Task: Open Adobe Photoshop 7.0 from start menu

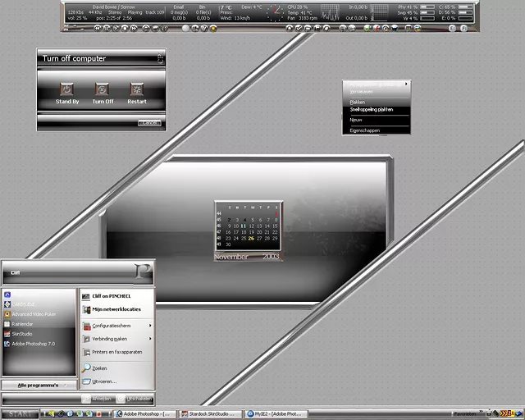Action: pyautogui.click(x=33, y=344)
